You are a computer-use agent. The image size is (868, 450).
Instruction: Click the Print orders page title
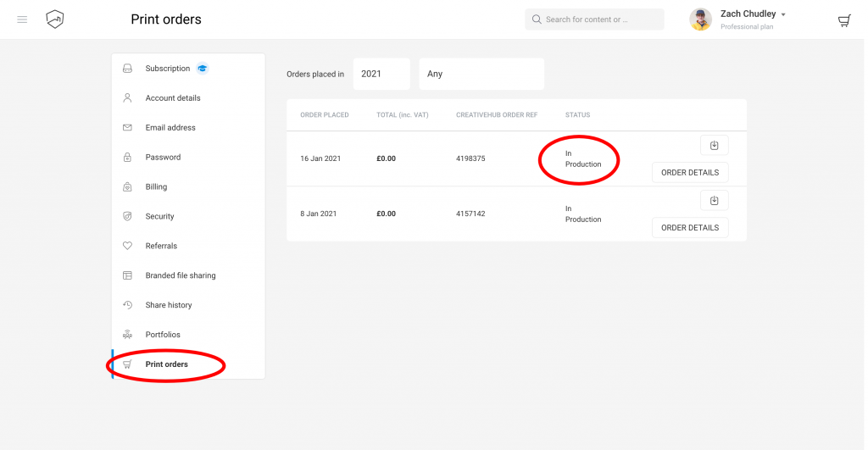coord(166,19)
